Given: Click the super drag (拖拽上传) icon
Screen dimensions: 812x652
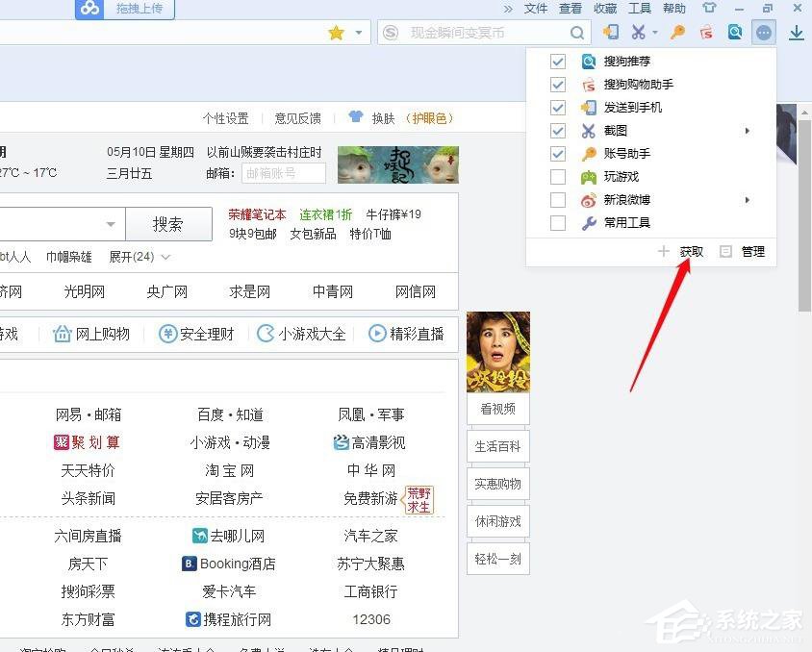Looking at the screenshot, I should (89, 10).
